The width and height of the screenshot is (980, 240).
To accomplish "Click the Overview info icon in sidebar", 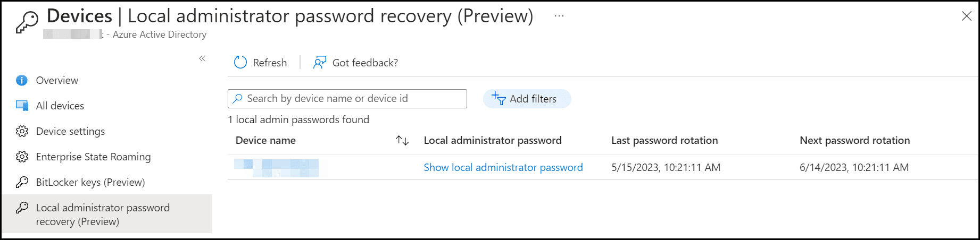I will pyautogui.click(x=22, y=80).
